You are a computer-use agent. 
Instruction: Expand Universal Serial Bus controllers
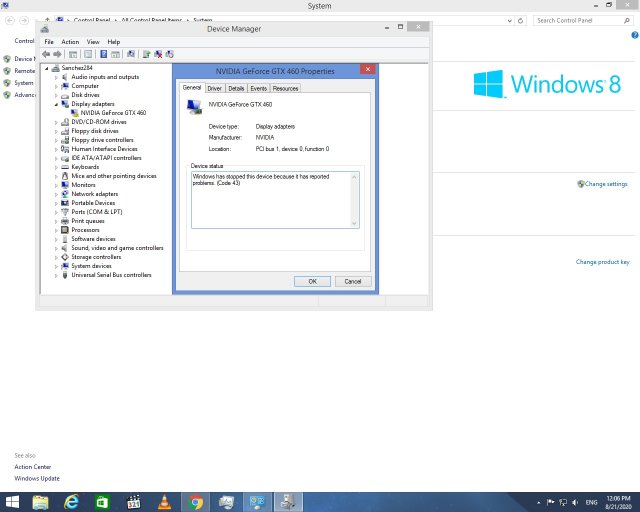[x=56, y=275]
